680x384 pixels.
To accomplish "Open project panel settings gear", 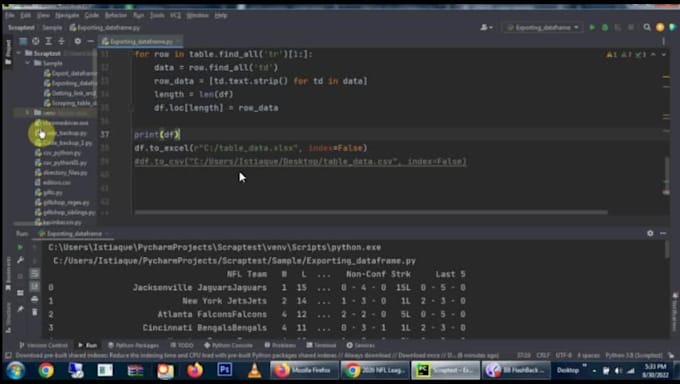I will (x=78, y=41).
